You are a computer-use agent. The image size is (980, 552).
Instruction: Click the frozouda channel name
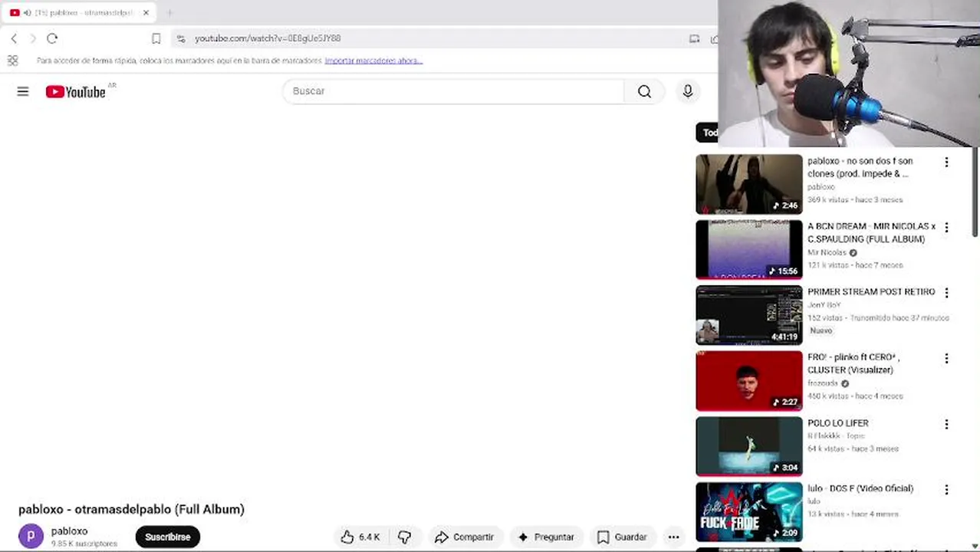(823, 383)
